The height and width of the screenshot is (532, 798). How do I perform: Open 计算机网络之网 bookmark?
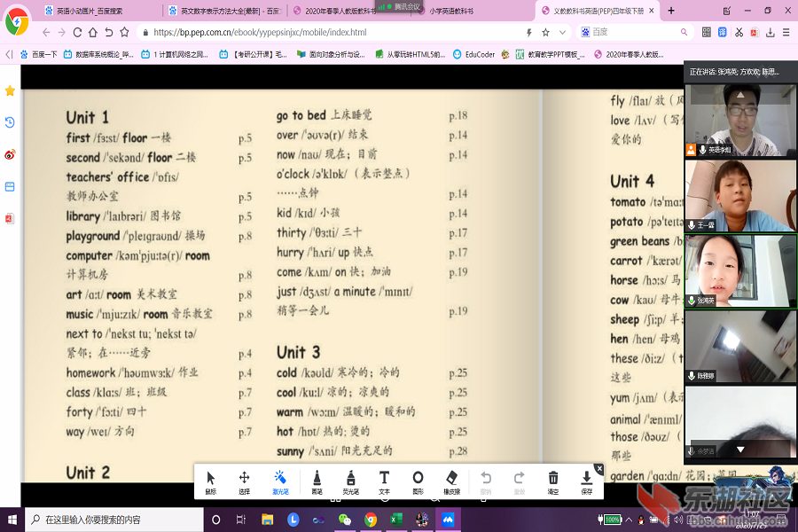pos(175,54)
